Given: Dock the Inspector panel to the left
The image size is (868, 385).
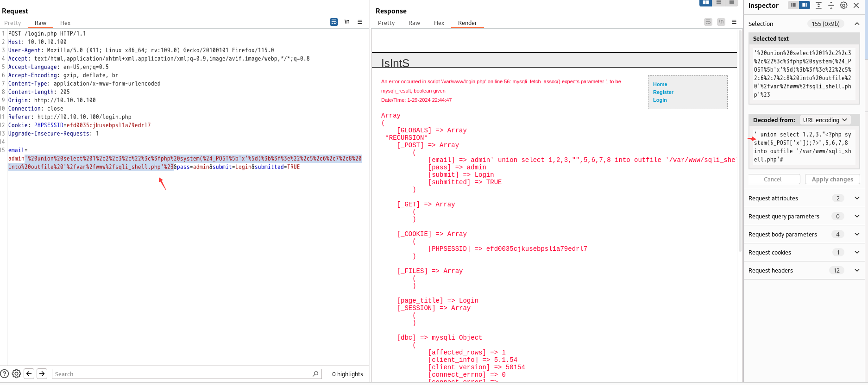Looking at the screenshot, I should 793,5.
